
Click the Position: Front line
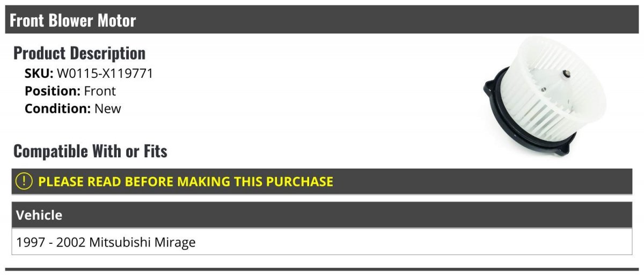[70, 91]
